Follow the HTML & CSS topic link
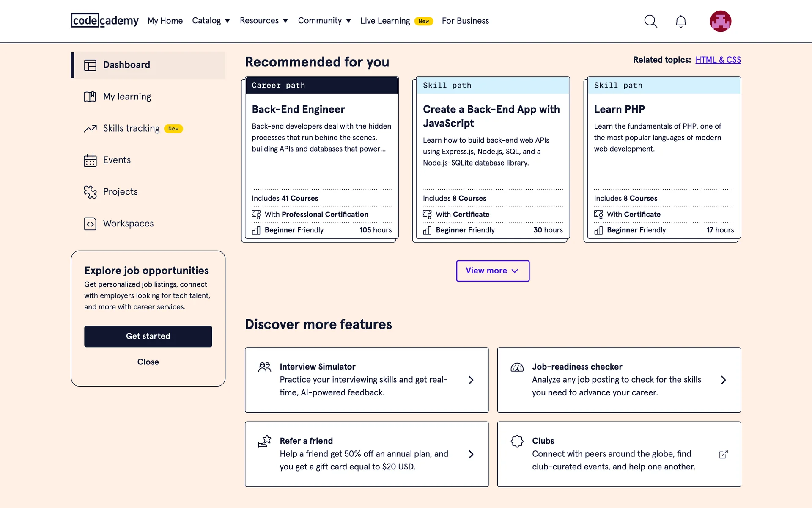This screenshot has width=812, height=508. click(718, 60)
